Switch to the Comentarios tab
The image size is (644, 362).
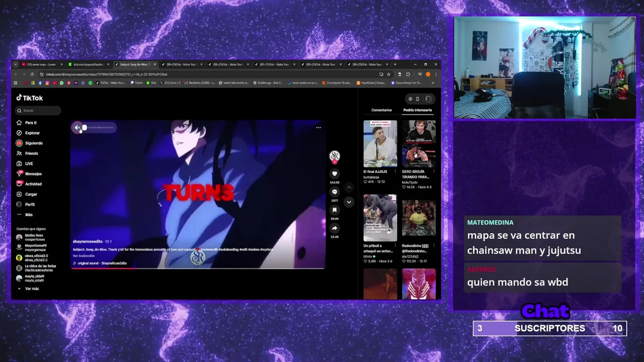tap(381, 110)
